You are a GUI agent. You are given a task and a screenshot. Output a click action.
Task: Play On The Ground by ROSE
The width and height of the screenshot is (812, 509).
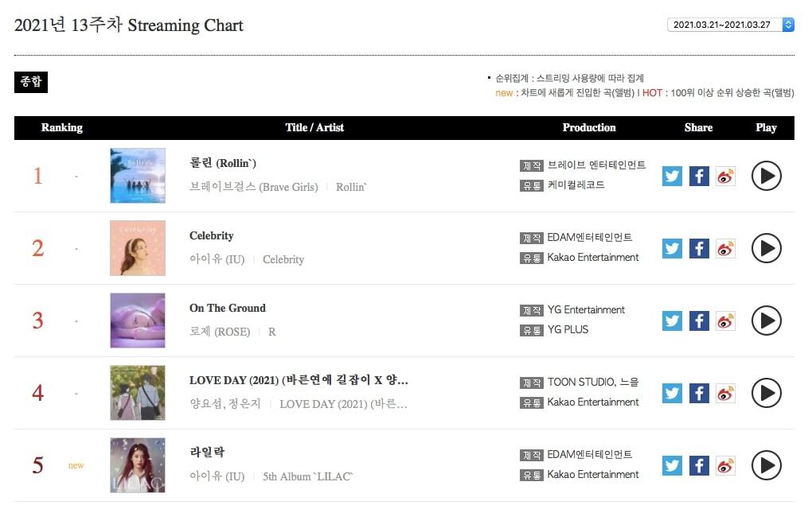(x=766, y=321)
